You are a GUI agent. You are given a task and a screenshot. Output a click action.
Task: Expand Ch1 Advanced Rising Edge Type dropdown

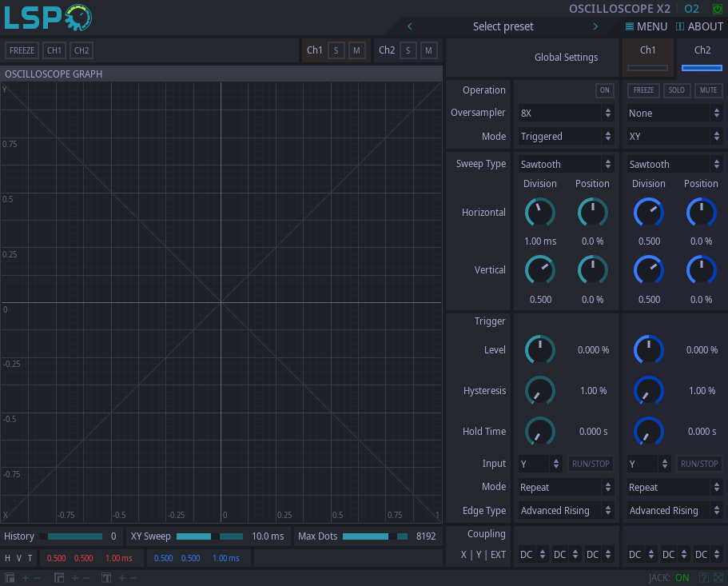(566, 511)
